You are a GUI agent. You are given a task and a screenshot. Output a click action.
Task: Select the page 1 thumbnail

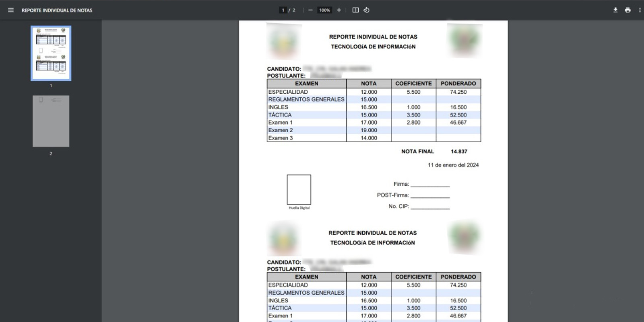(51, 53)
